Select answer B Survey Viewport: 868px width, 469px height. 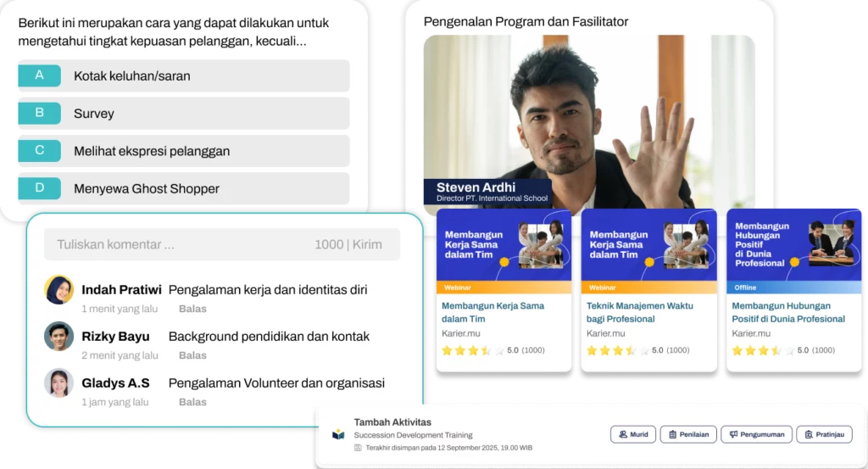pyautogui.click(x=184, y=113)
